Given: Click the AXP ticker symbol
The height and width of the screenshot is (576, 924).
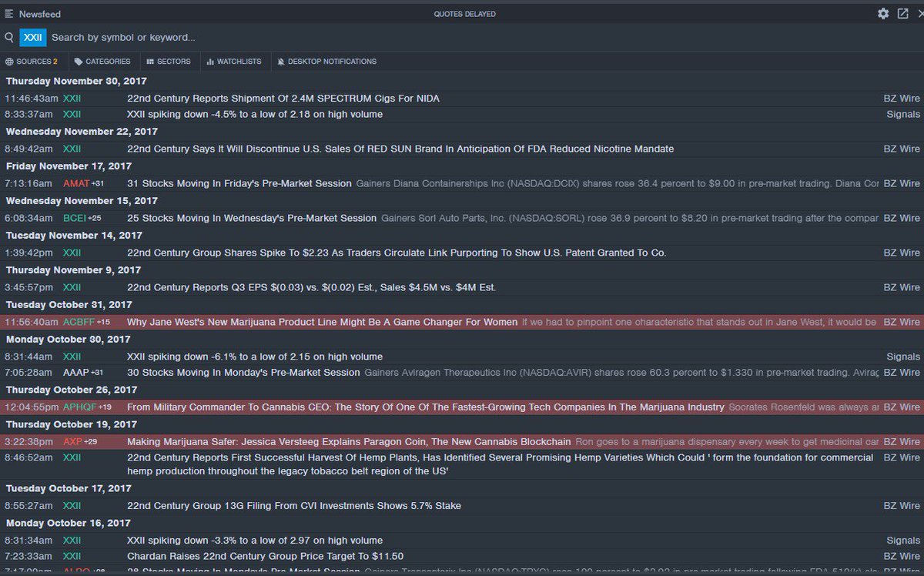Looking at the screenshot, I should pos(72,441).
